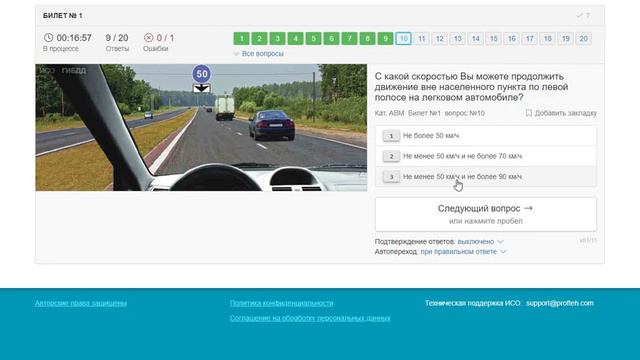Open unanswered question 14
The height and width of the screenshot is (360, 640).
click(x=476, y=39)
